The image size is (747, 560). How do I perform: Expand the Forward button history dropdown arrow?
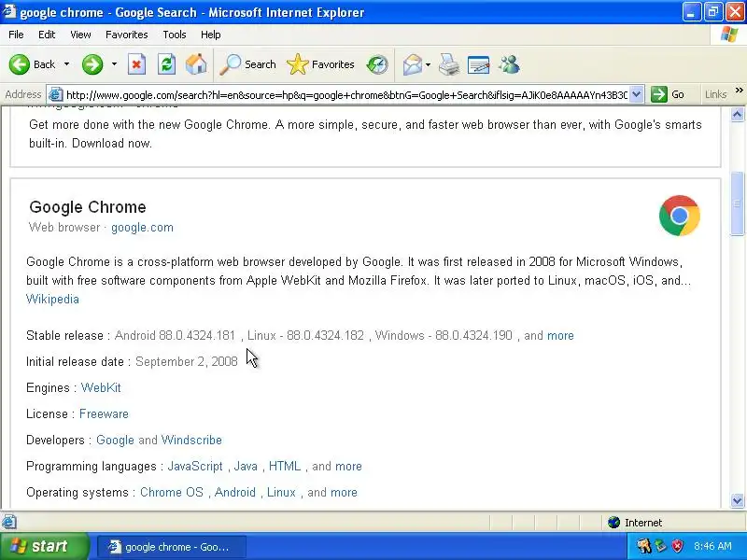(114, 64)
